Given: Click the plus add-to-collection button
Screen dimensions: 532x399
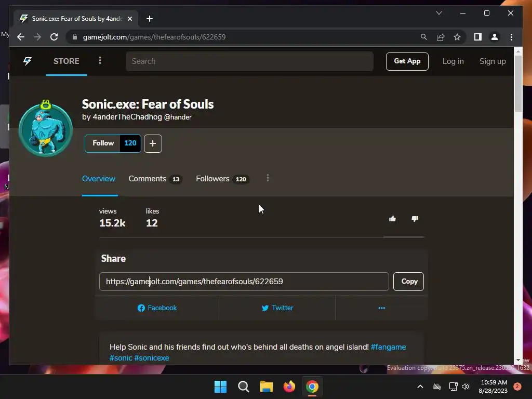Looking at the screenshot, I should click(x=153, y=143).
